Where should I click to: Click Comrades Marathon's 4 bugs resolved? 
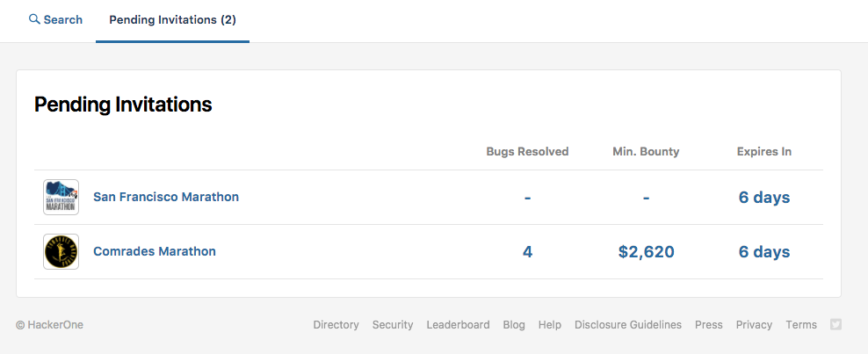(527, 252)
